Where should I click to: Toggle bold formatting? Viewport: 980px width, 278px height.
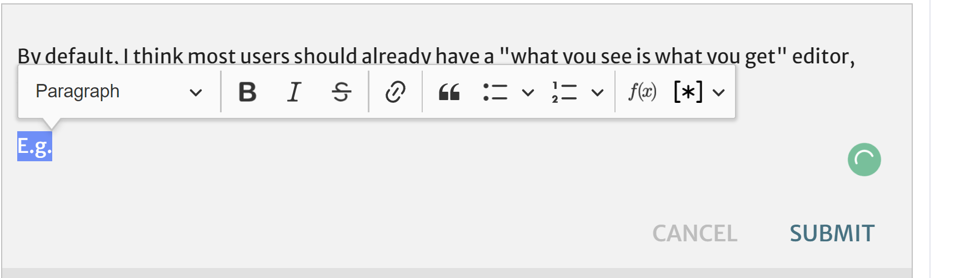[x=247, y=92]
